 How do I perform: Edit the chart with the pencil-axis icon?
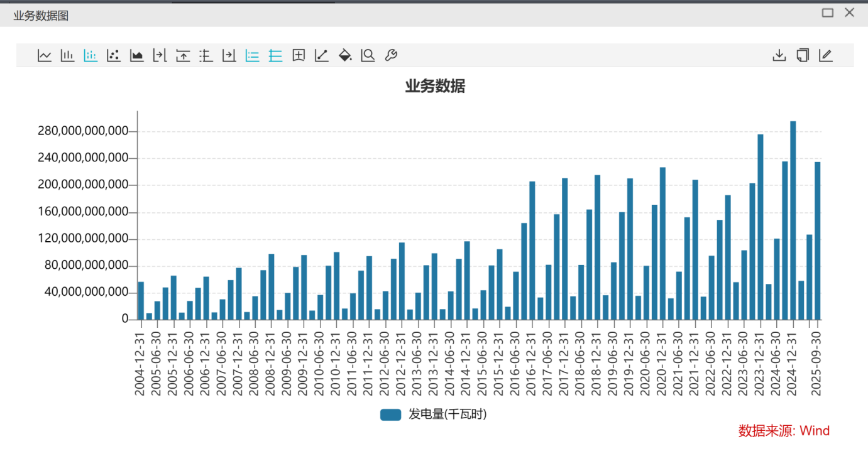826,56
